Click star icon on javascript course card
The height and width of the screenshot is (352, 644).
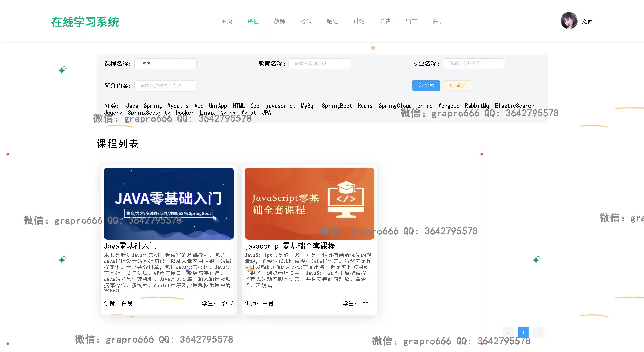pyautogui.click(x=365, y=303)
